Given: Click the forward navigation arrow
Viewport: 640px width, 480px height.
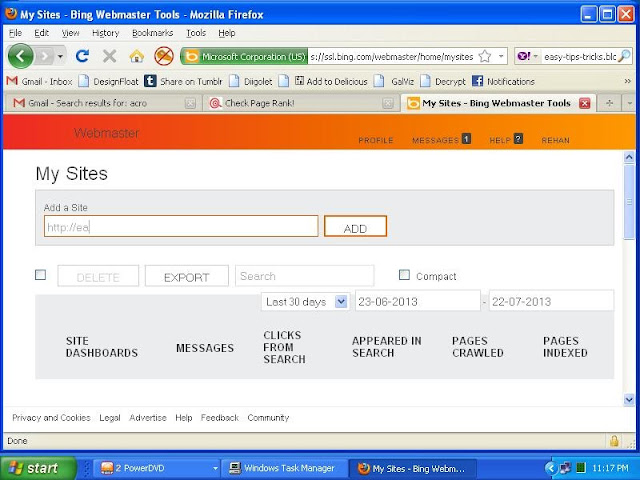Looking at the screenshot, I should pyautogui.click(x=44, y=56).
